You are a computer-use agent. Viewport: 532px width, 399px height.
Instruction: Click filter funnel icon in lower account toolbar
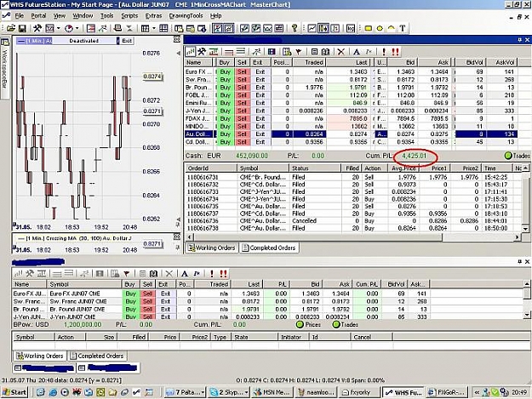point(127,274)
